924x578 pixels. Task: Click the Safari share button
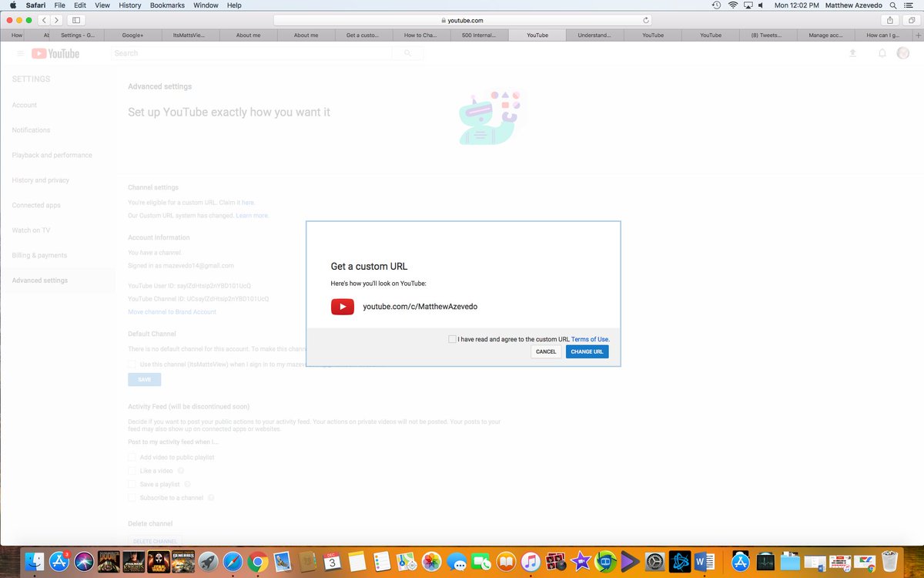click(x=890, y=20)
